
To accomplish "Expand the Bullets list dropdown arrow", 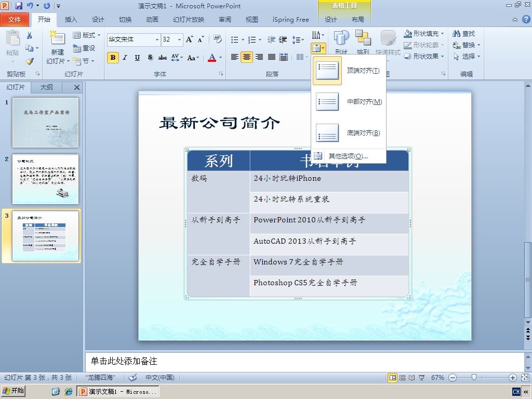I will click(243, 39).
